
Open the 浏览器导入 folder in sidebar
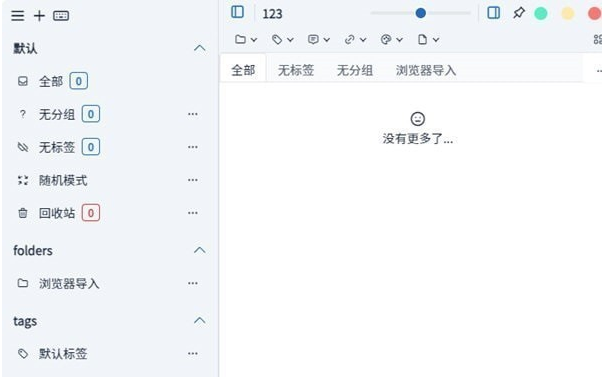[69, 283]
